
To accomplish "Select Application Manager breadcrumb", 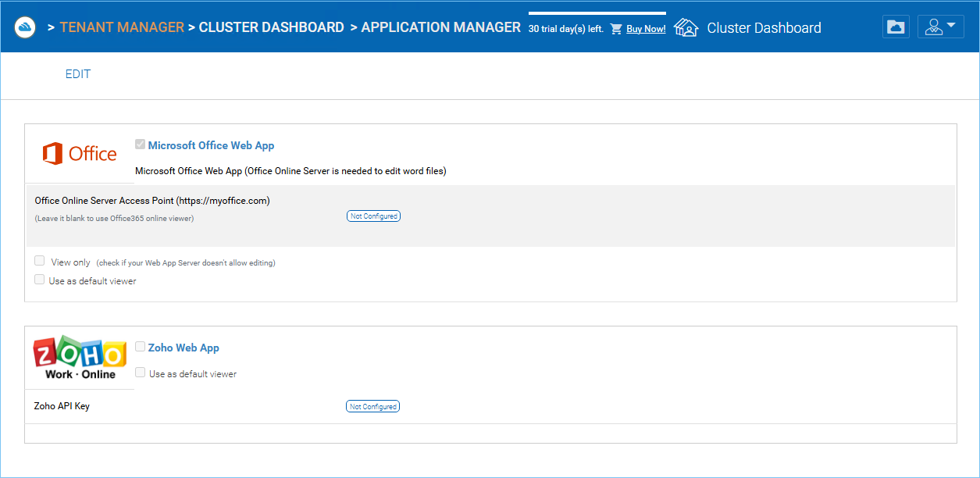I will pos(440,27).
